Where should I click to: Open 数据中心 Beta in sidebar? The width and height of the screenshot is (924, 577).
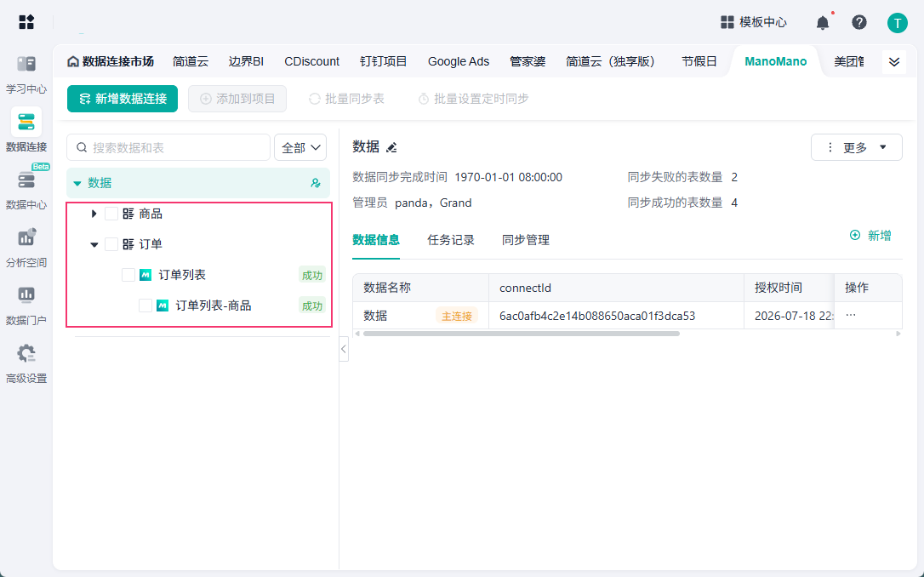click(26, 188)
